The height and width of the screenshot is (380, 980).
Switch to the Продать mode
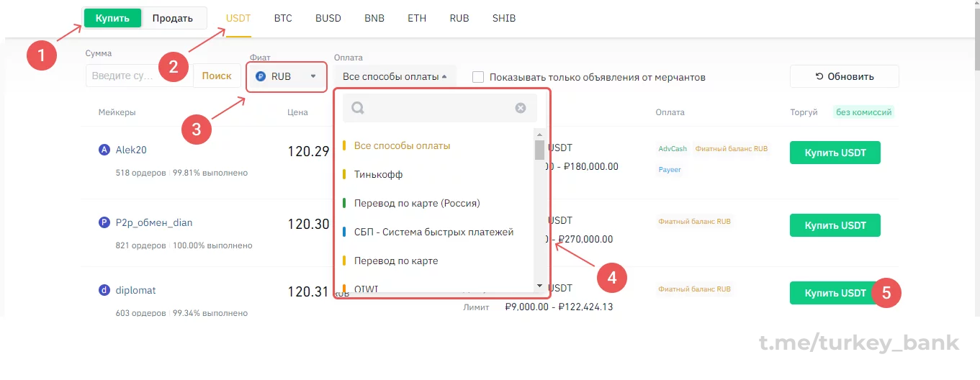(173, 18)
